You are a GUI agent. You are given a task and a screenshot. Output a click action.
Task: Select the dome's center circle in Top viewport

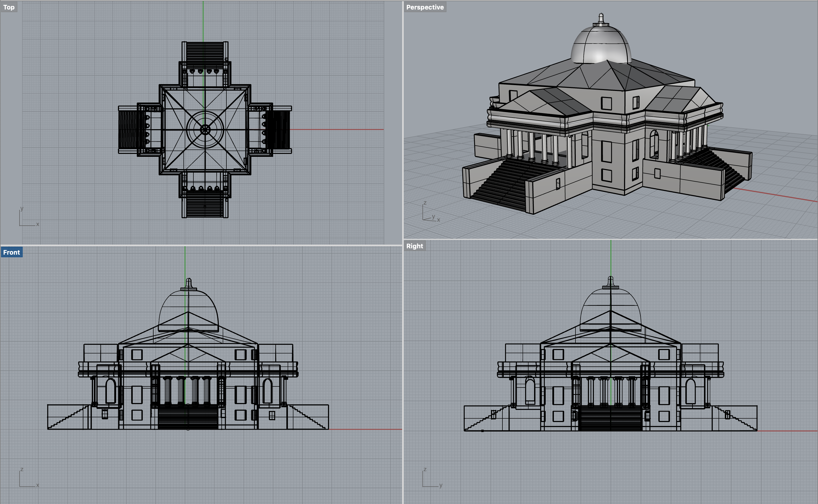(x=205, y=130)
